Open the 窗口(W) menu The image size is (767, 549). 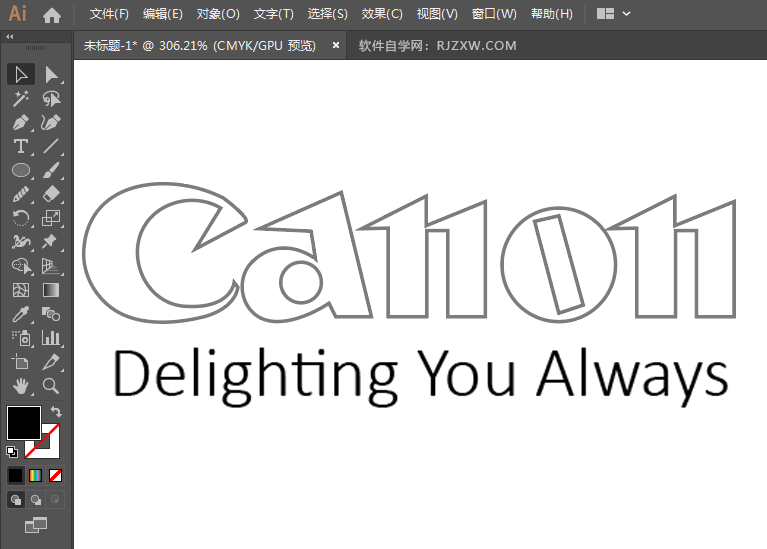click(494, 14)
